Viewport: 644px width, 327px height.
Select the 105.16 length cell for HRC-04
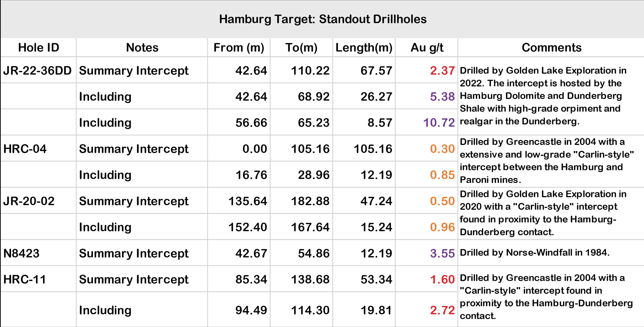364,149
